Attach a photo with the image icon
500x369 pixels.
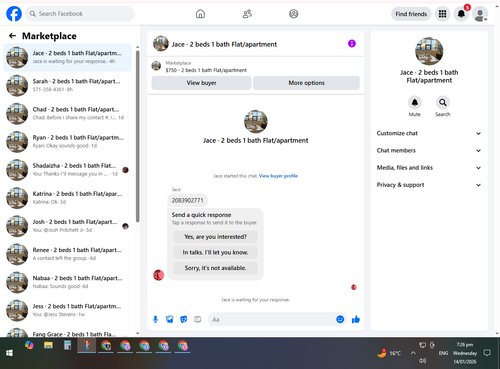click(x=170, y=319)
